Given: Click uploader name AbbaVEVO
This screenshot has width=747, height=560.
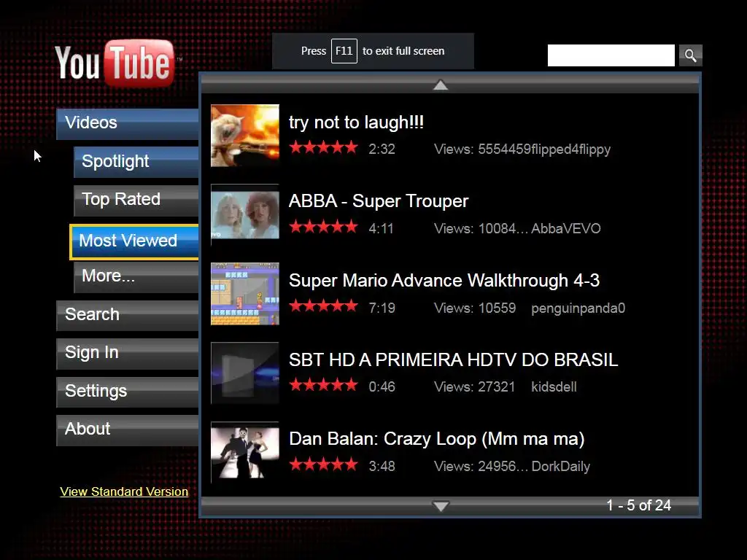Looking at the screenshot, I should [x=566, y=228].
